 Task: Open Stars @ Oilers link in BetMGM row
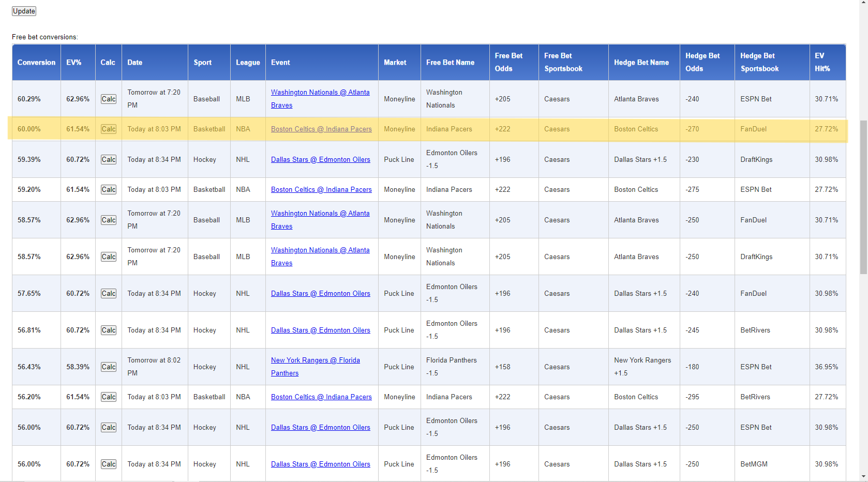(x=321, y=464)
